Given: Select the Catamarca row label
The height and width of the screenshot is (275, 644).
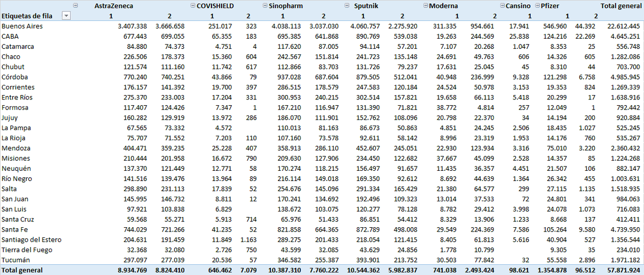Looking at the screenshot, I should (x=18, y=46).
